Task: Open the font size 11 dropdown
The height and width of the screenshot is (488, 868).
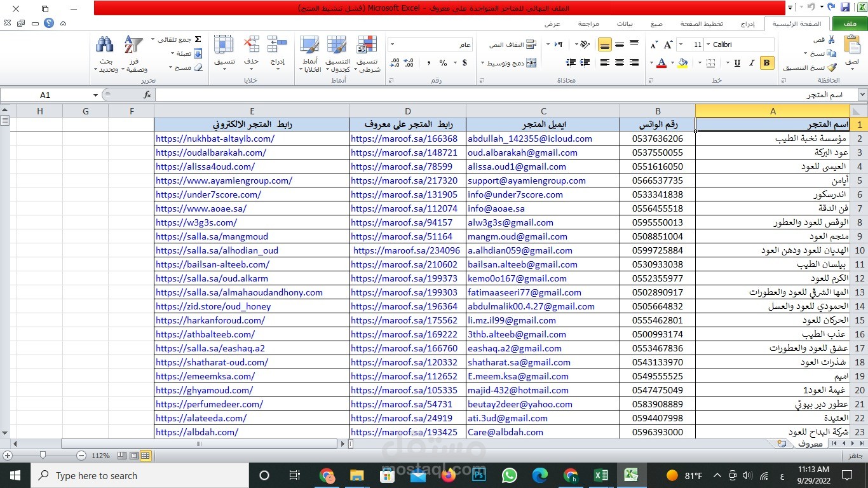Action: 681,44
